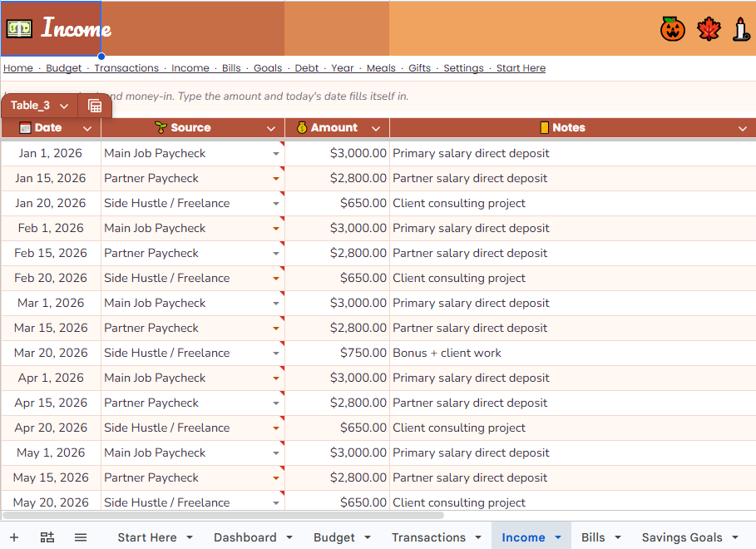Click the money bag icon in Amount header
The image size is (756, 549).
pyautogui.click(x=302, y=128)
